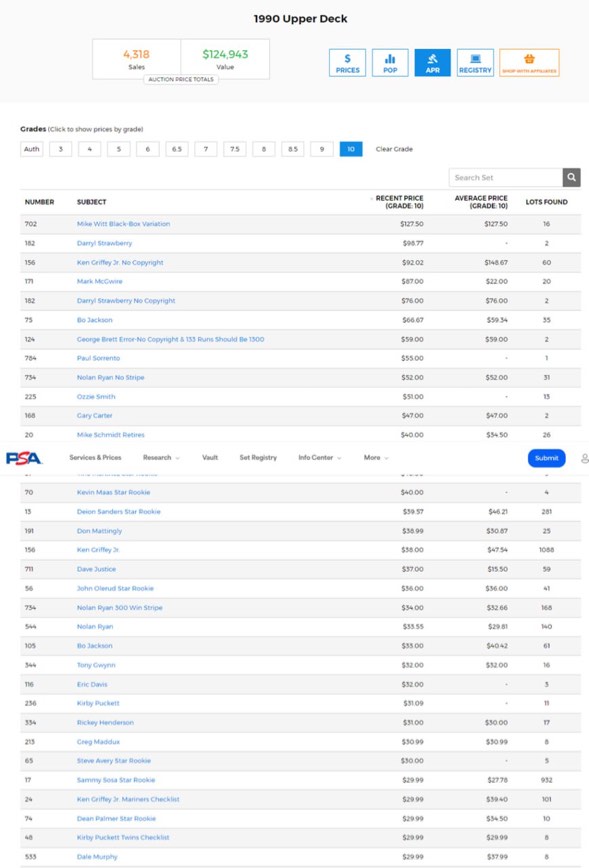This screenshot has height=868, width=589.
Task: Open Mark McGwire card link
Action: pos(100,282)
